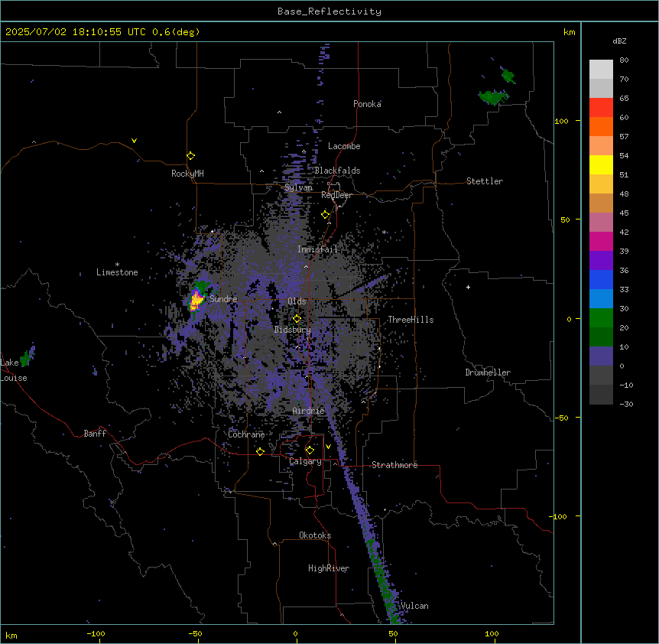Click the RockyMH label

point(187,174)
